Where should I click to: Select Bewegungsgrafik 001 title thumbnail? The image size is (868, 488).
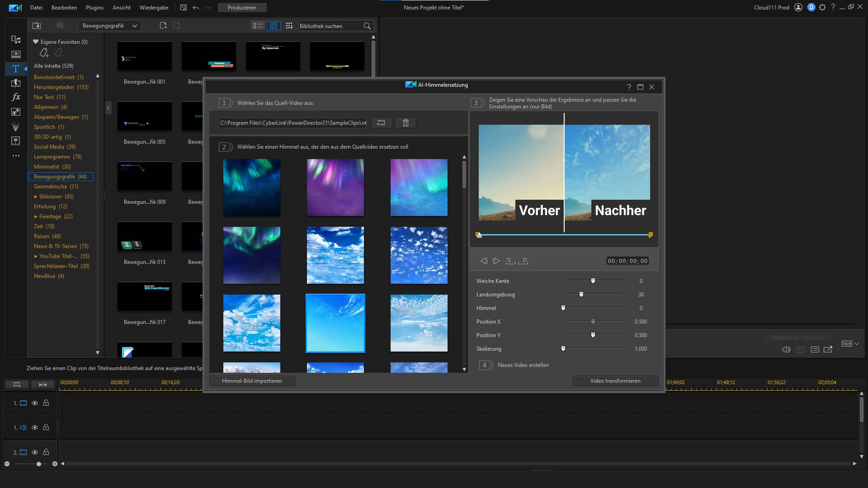145,56
